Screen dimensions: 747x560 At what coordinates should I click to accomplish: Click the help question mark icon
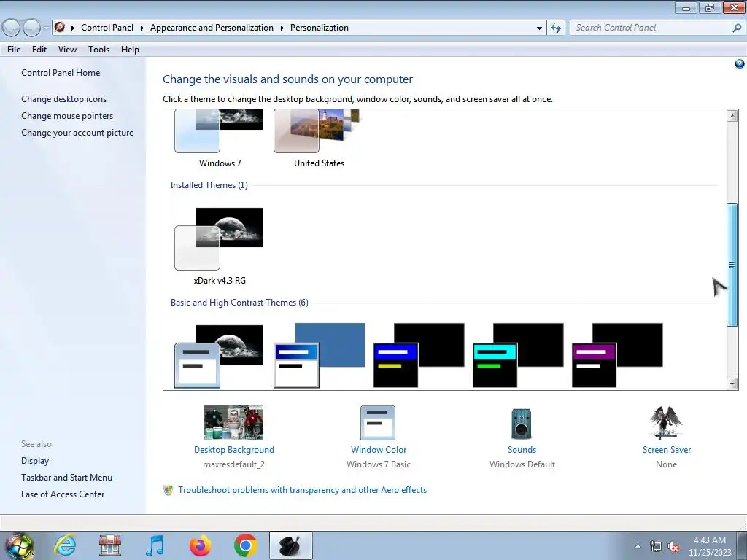[740, 64]
